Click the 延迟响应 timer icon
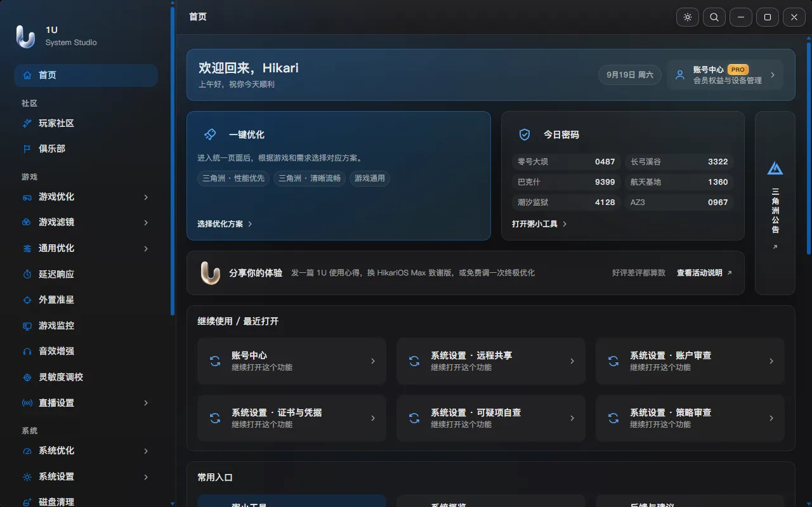Screen dimensions: 812x507 (27, 274)
